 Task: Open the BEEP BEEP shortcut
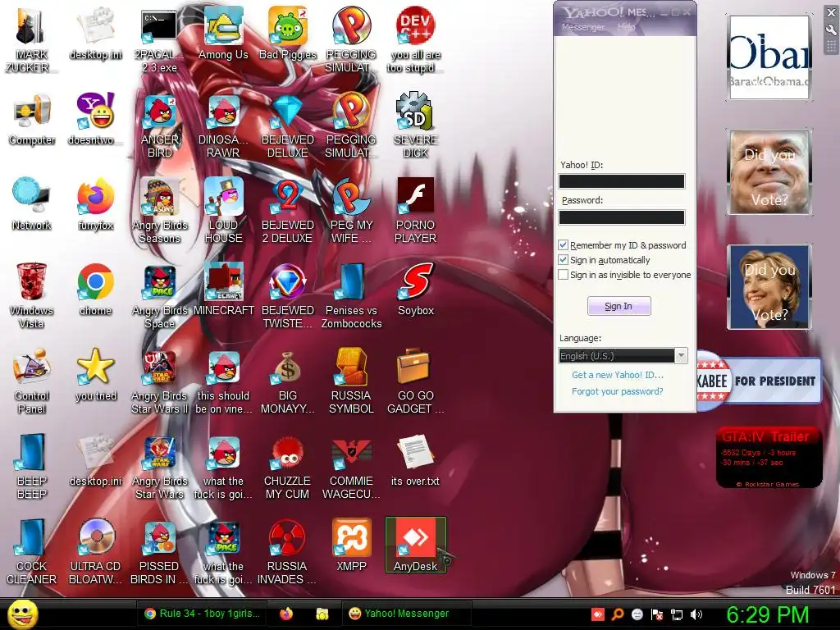pyautogui.click(x=32, y=466)
